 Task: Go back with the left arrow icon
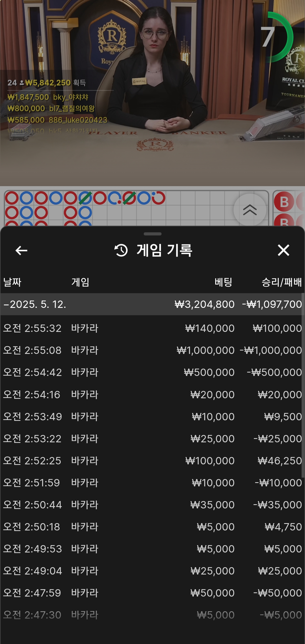coord(21,250)
